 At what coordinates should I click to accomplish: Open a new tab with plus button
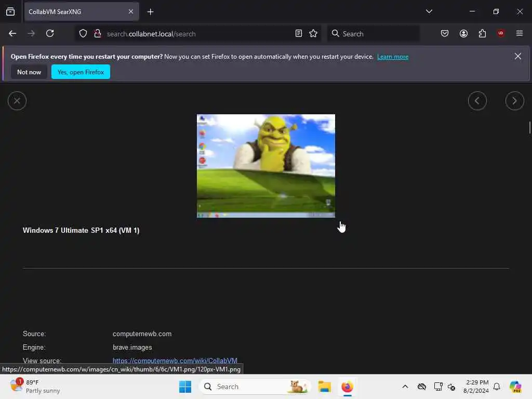pos(150,12)
